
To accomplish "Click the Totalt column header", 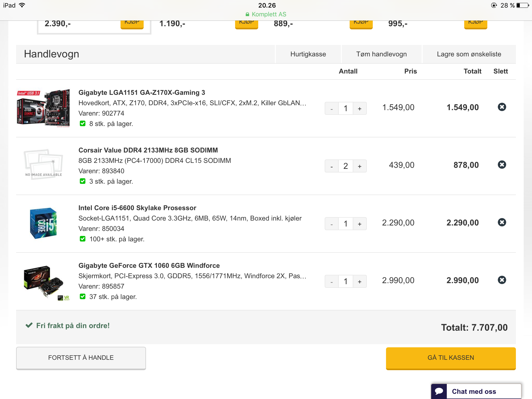I will tap(473, 71).
